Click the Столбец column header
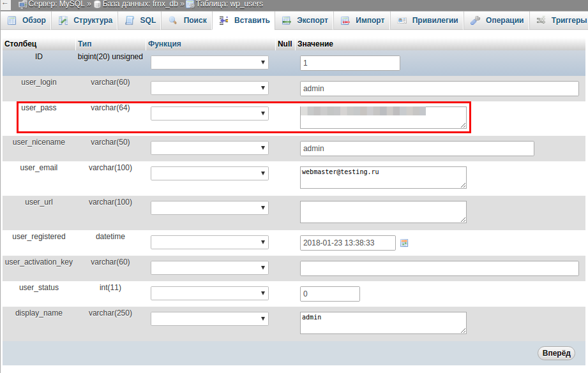 20,44
